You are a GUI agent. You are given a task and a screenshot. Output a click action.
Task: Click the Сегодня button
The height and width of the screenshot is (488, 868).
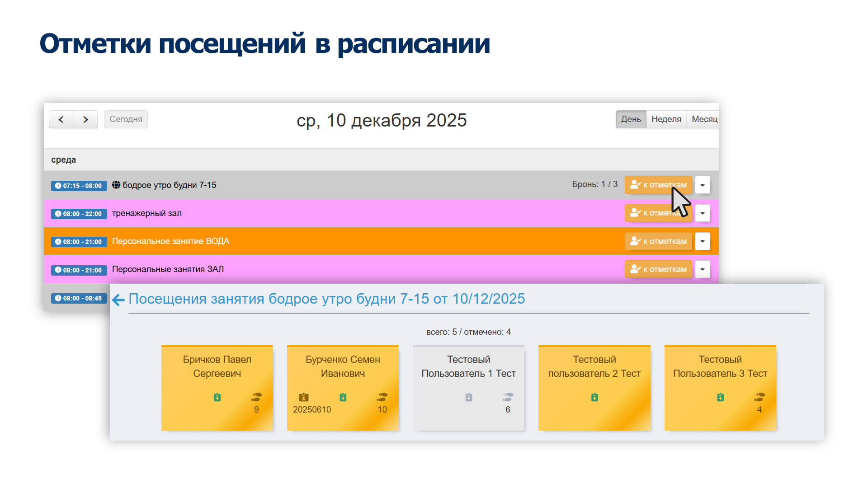click(126, 119)
